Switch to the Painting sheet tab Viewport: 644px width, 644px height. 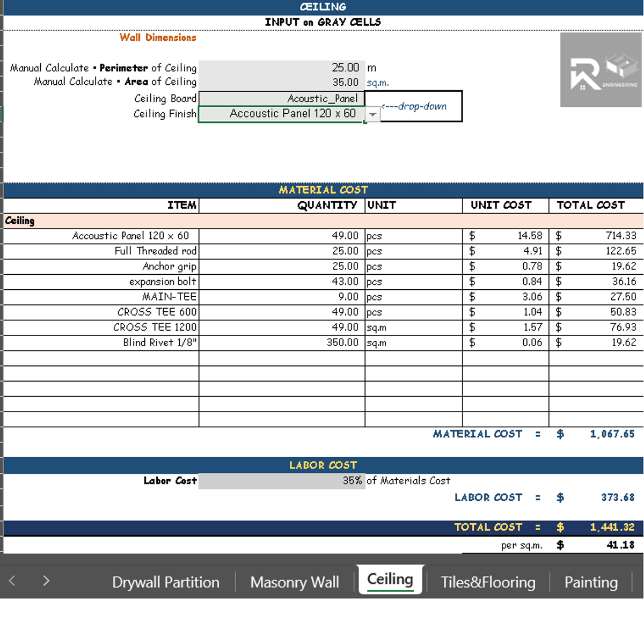tap(591, 582)
